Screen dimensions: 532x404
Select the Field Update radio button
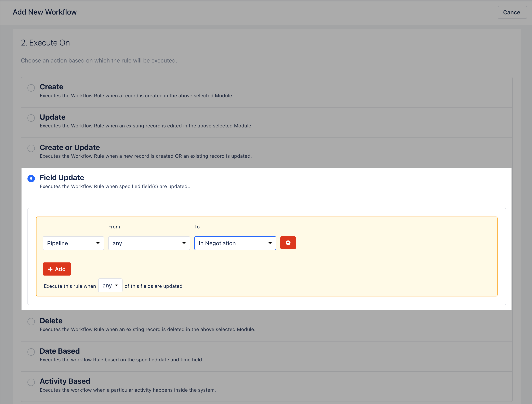tap(31, 178)
